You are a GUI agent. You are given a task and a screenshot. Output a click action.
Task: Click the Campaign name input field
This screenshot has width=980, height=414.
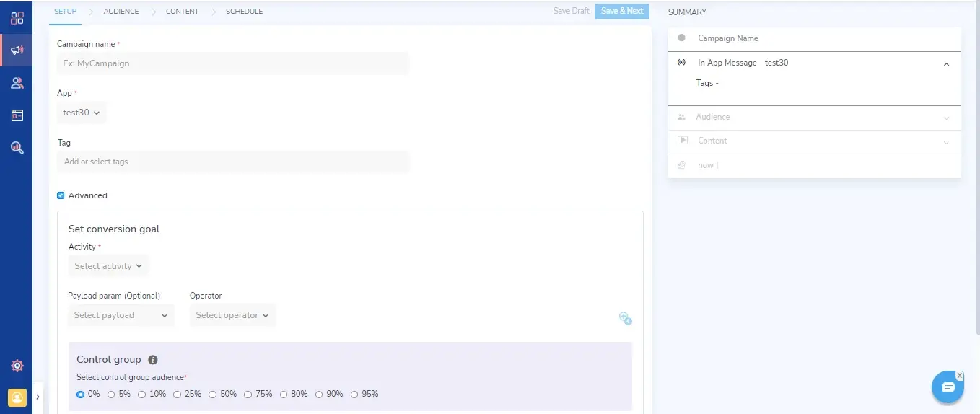point(232,63)
